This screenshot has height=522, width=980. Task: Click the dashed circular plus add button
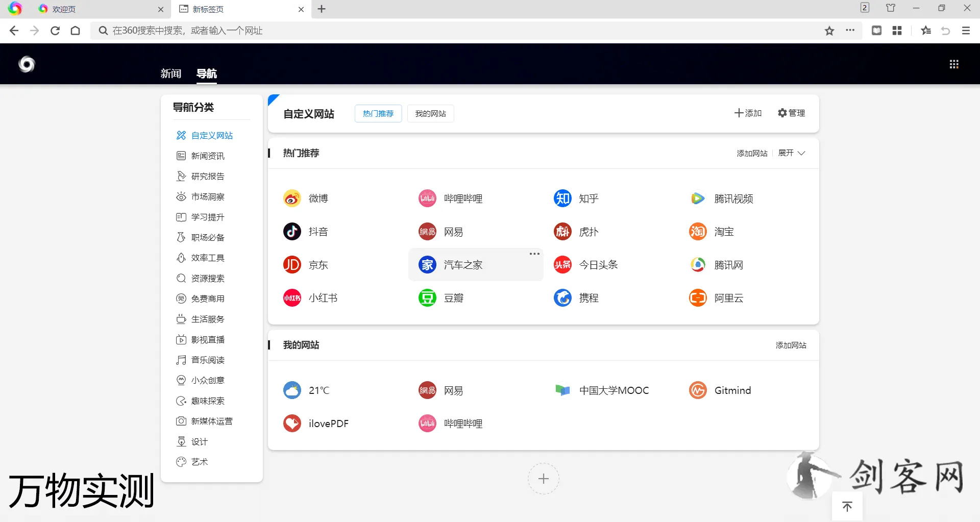[x=544, y=479]
